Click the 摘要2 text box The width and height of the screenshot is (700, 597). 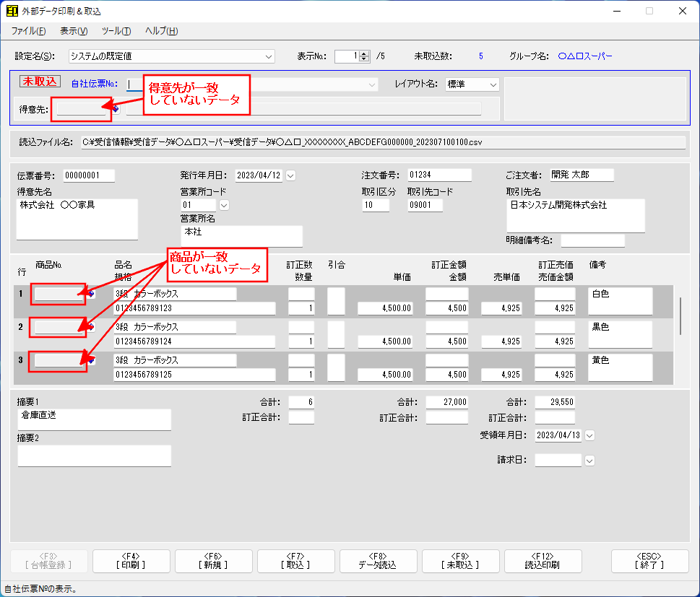94,456
